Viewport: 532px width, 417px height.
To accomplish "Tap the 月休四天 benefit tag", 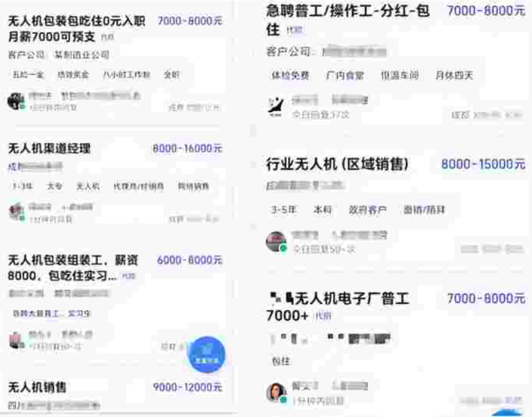I will [455, 75].
